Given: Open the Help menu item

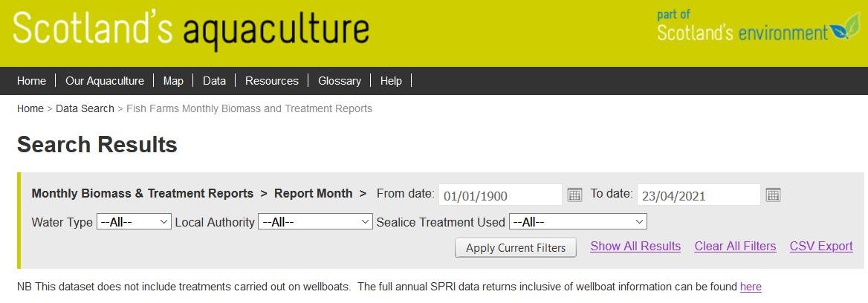Looking at the screenshot, I should coord(391,81).
